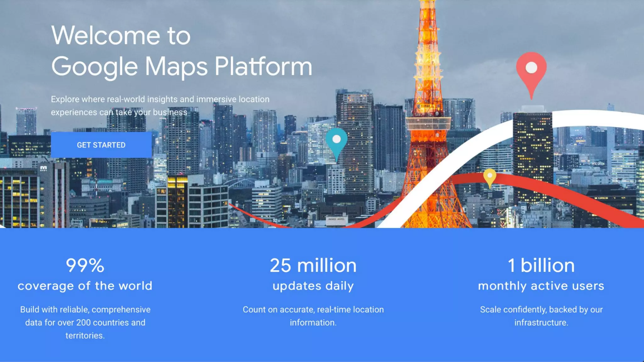644x362 pixels.
Task: Click the GET STARTED button
Action: pyautogui.click(x=101, y=145)
